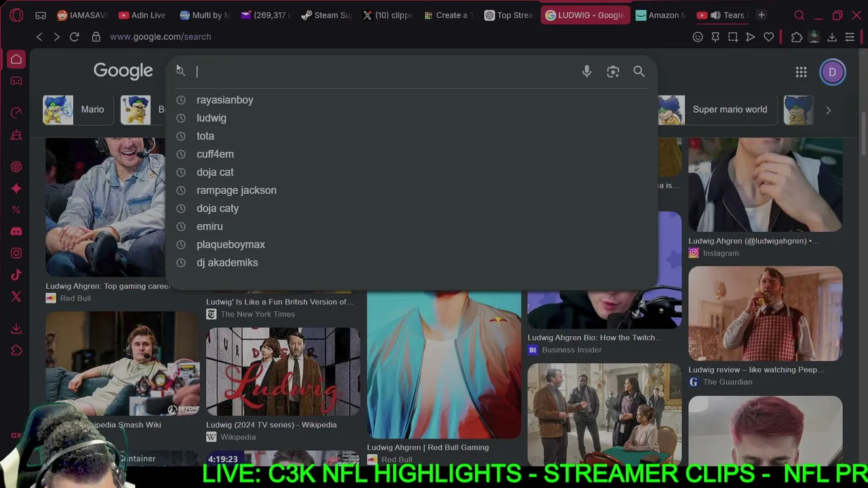868x488 pixels.
Task: Switch to the Top Strea tab
Action: pyautogui.click(x=509, y=15)
